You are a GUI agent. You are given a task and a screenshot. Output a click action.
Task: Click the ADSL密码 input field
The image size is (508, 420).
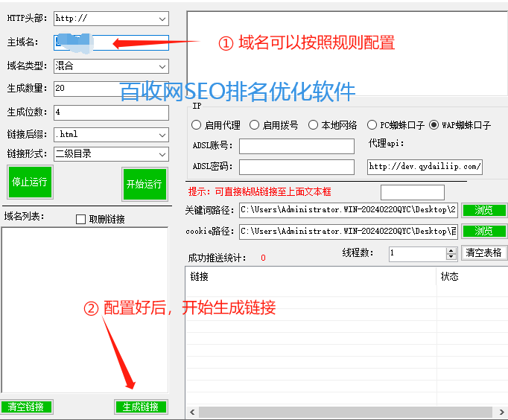pos(296,167)
